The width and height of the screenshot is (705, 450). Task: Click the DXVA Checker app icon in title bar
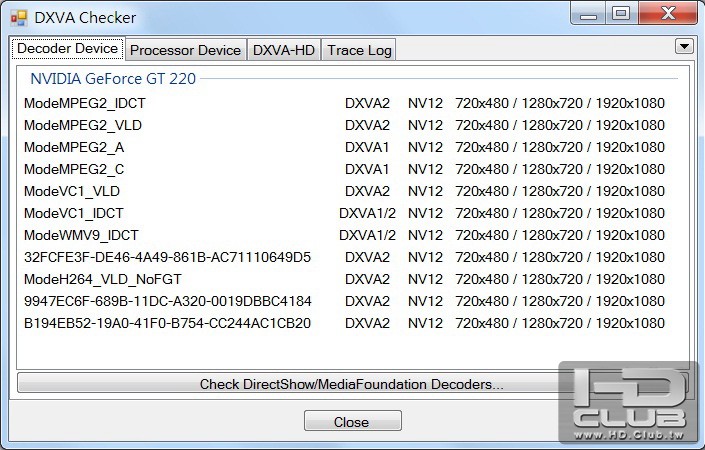(19, 18)
